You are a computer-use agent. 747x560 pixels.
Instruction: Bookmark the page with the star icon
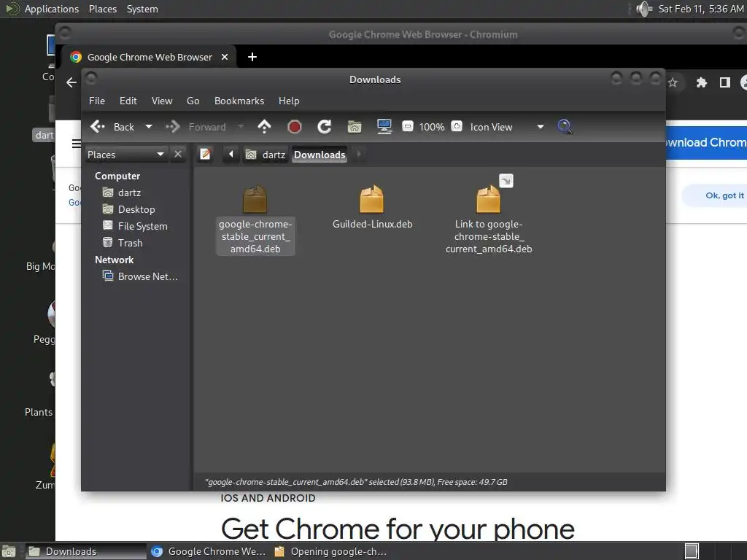coord(673,83)
